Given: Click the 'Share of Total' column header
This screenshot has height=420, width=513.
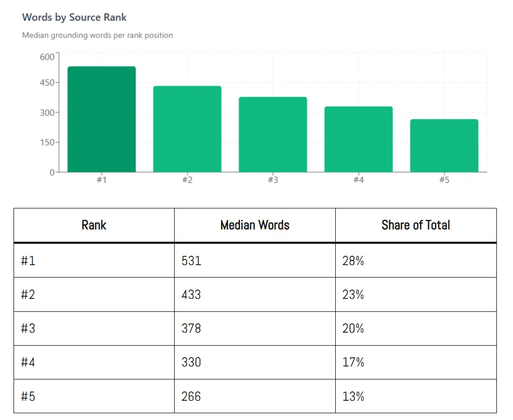Looking at the screenshot, I should pos(416,225).
